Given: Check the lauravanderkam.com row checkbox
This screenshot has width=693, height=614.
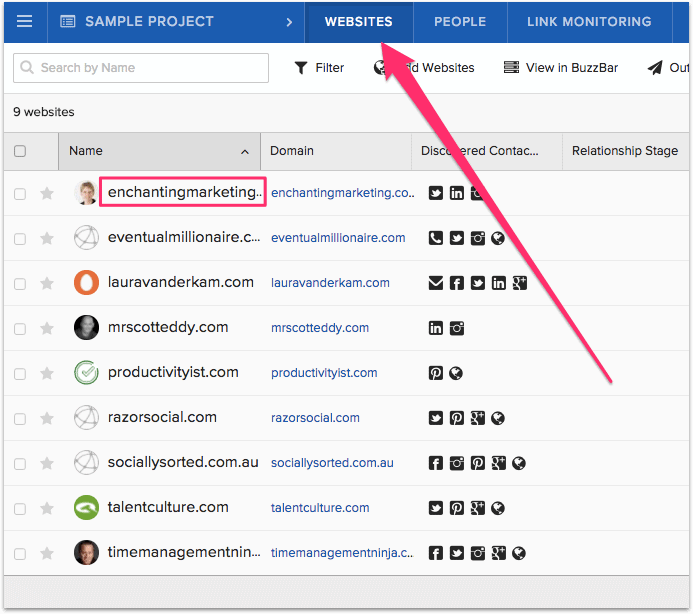Looking at the screenshot, I should (x=20, y=284).
